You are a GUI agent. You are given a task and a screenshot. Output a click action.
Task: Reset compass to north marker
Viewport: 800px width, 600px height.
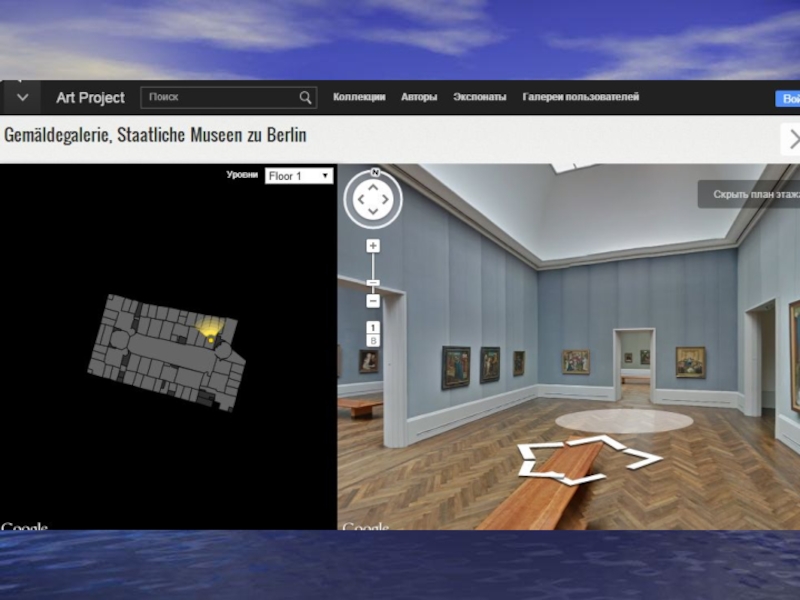coord(375,172)
